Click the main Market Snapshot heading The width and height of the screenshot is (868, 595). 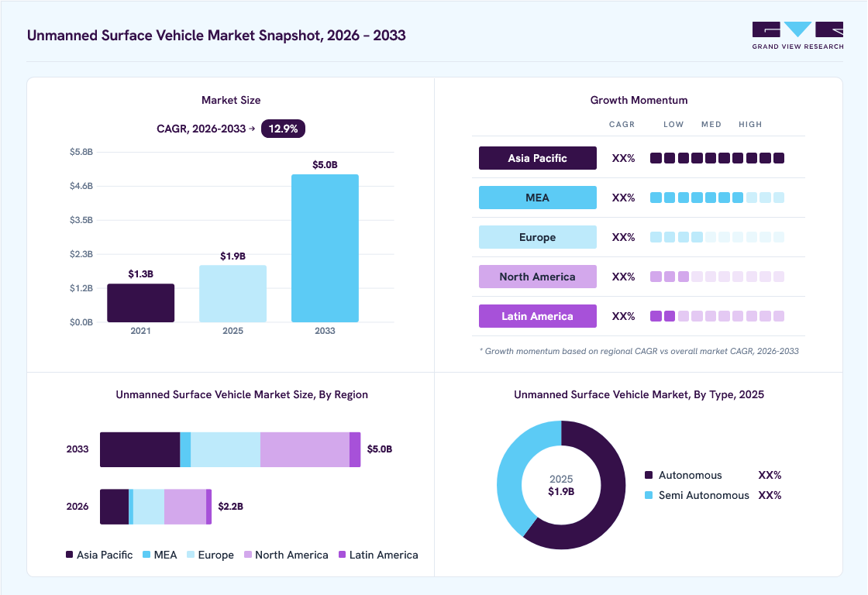click(216, 36)
